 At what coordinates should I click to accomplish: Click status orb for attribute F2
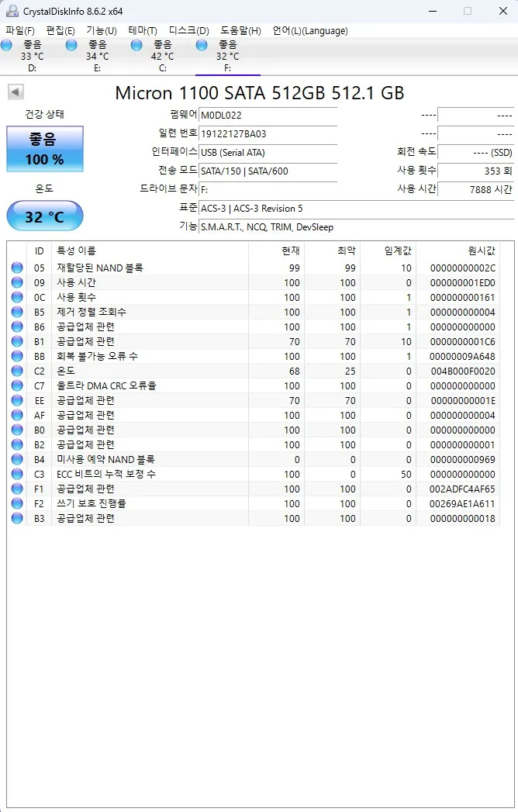click(x=17, y=503)
